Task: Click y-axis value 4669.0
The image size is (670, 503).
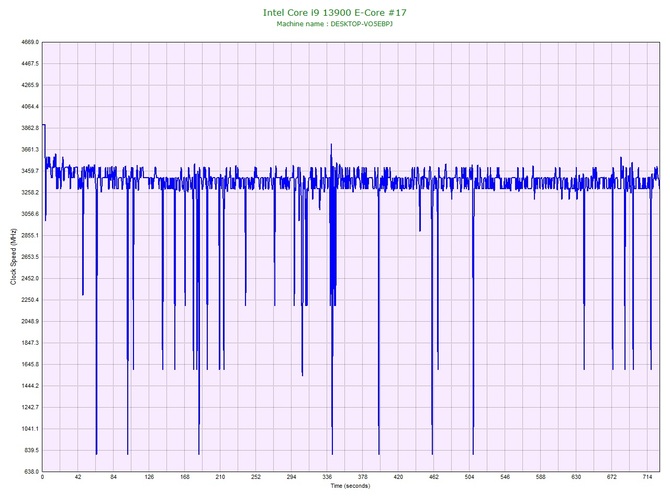Action: (x=30, y=42)
